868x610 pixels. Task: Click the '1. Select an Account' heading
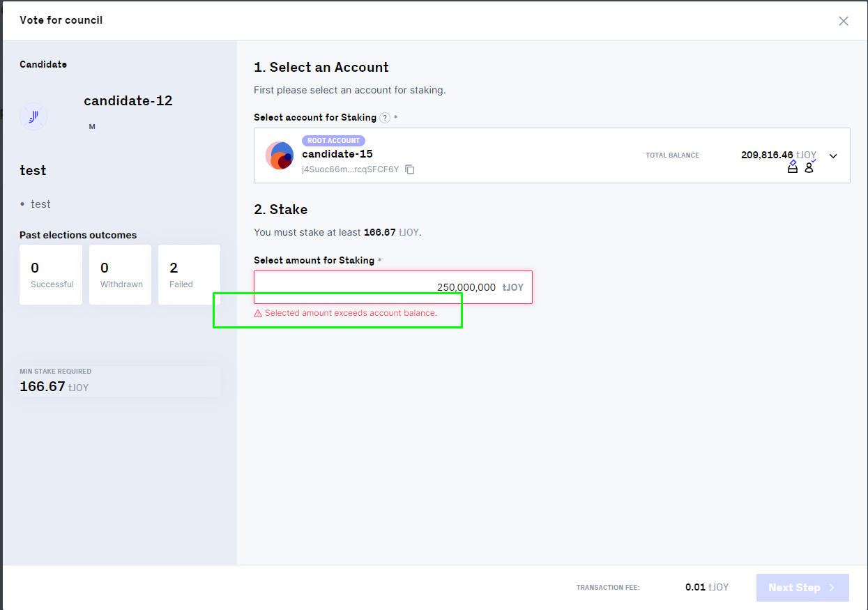[x=321, y=68]
